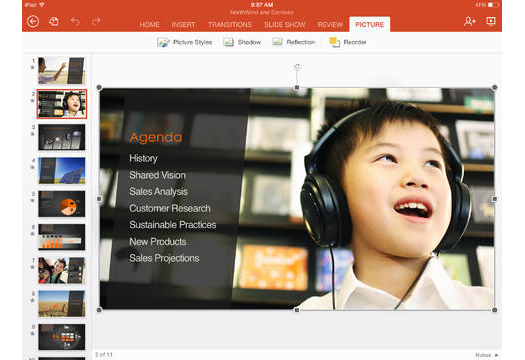Click the Shared Vision agenda item
This screenshot has height=360, width=525.
(x=157, y=175)
